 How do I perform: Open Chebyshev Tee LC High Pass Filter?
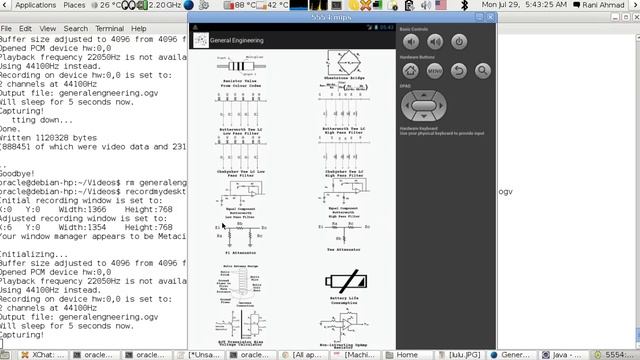[x=344, y=157]
